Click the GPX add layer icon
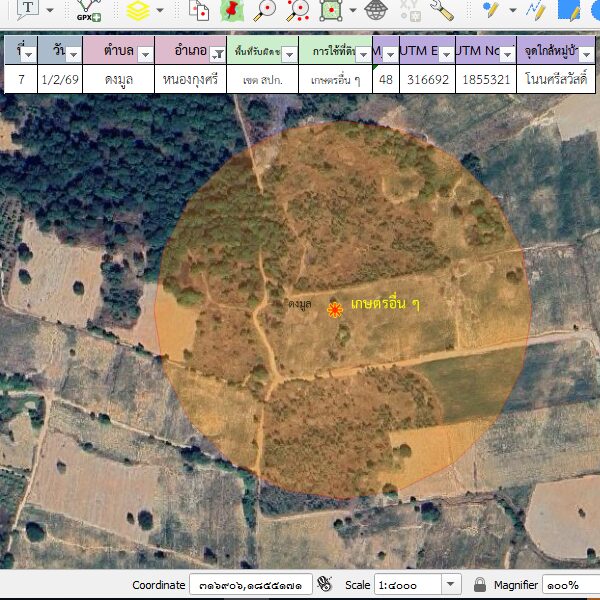600x600 pixels. [88, 10]
